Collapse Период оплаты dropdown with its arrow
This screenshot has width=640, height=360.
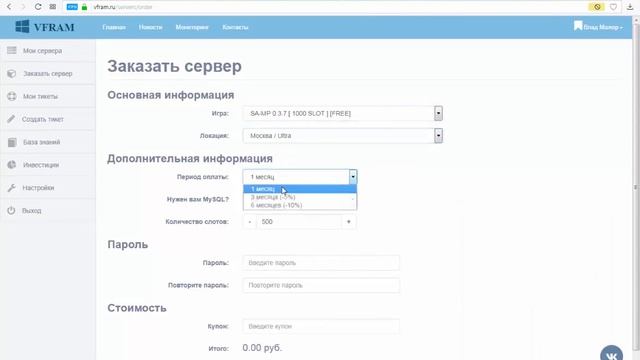click(x=353, y=177)
